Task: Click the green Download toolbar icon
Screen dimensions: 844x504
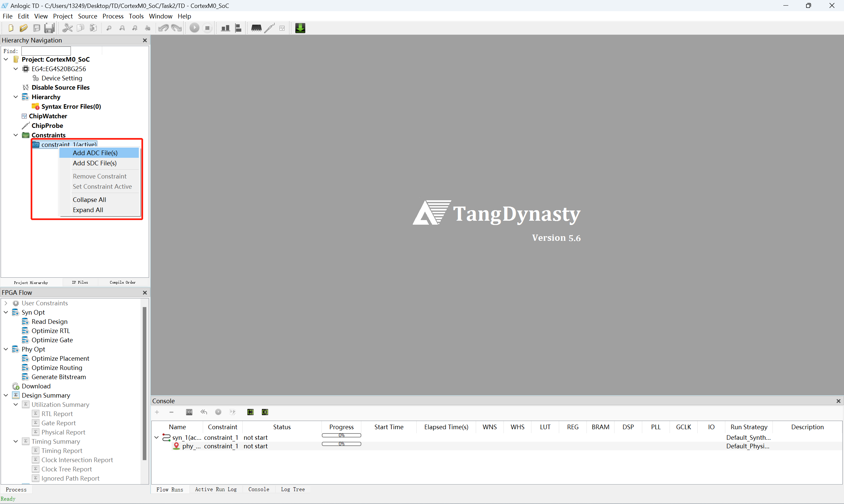Action: [x=300, y=28]
